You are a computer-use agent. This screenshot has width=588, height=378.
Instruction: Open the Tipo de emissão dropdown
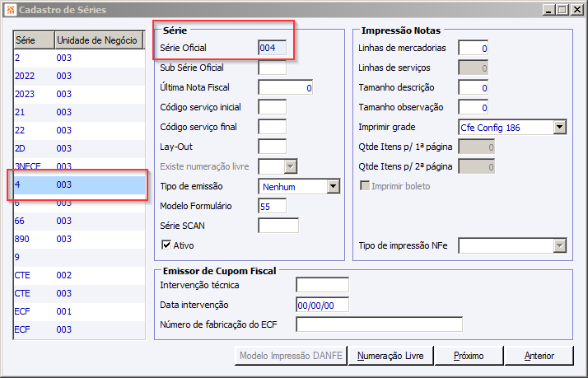(333, 187)
